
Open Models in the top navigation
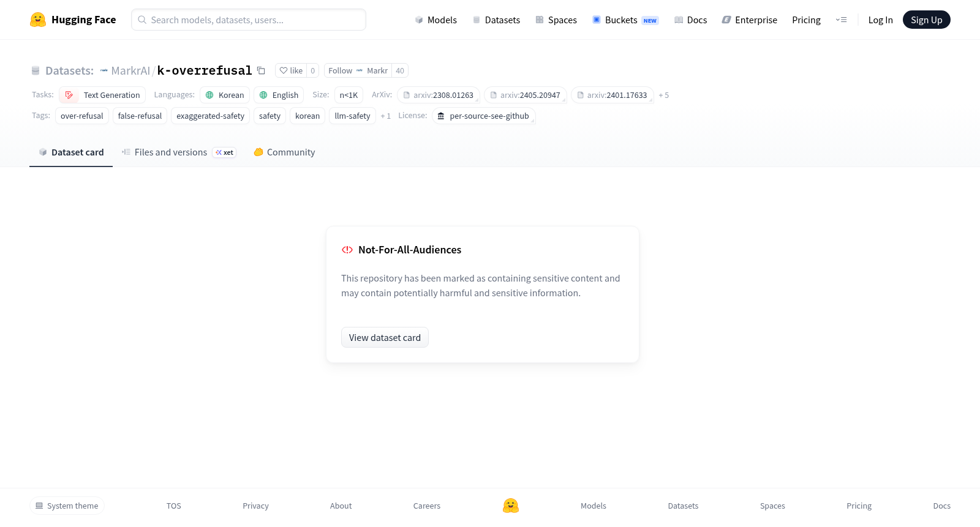coord(435,20)
